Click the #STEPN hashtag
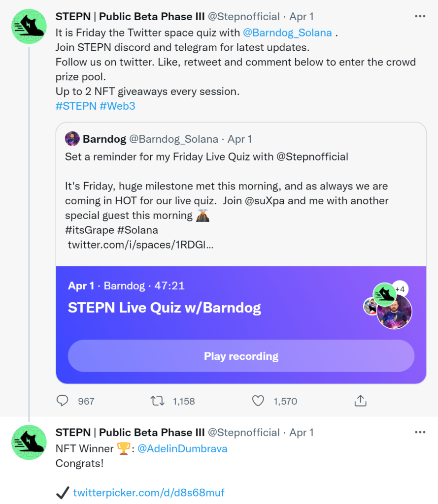Screen dimensions: 438x504 coord(76,106)
